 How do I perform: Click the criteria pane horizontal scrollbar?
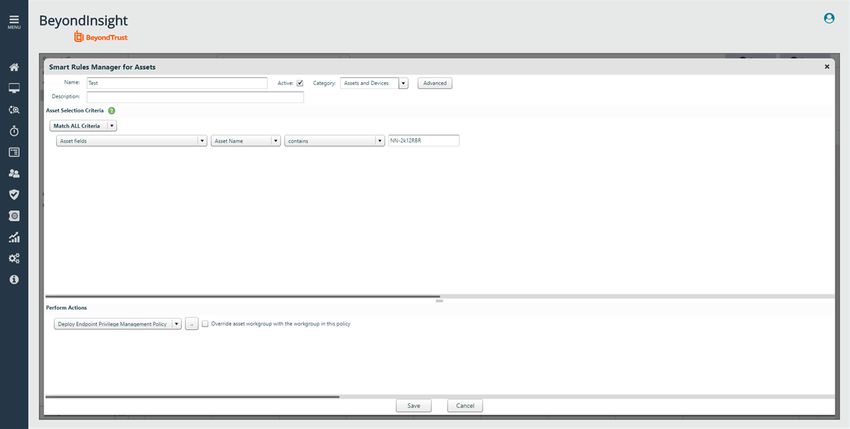pyautogui.click(x=242, y=297)
